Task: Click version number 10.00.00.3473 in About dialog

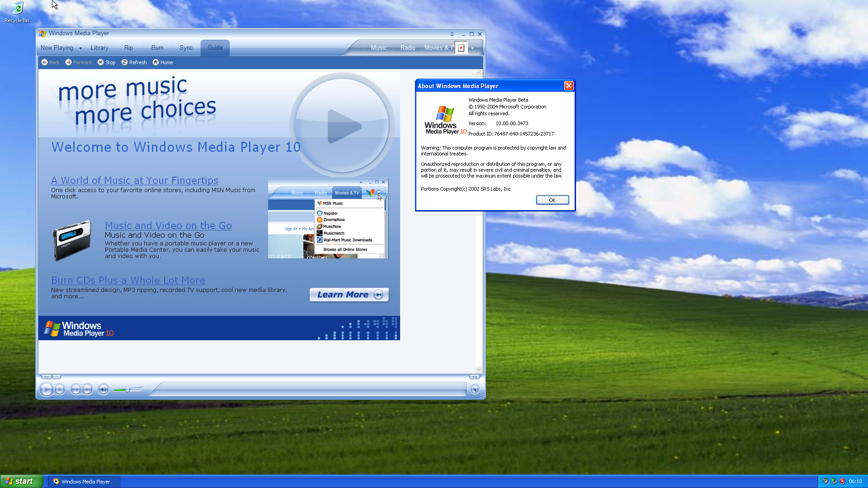Action: click(512, 123)
